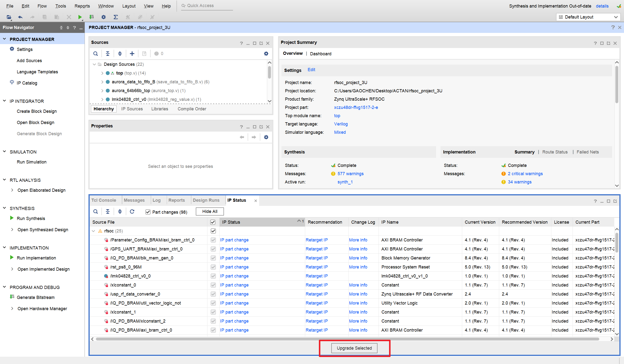Toggle checkbox for /usp_rf_data_converter_0 row
Screen dimensions: 624x364
(x=213, y=294)
